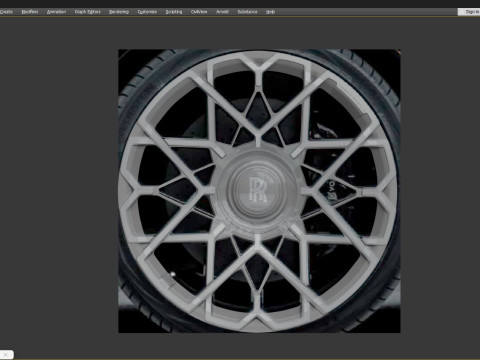480x360 pixels.
Task: Open the Modifiers menu
Action: tap(30, 12)
